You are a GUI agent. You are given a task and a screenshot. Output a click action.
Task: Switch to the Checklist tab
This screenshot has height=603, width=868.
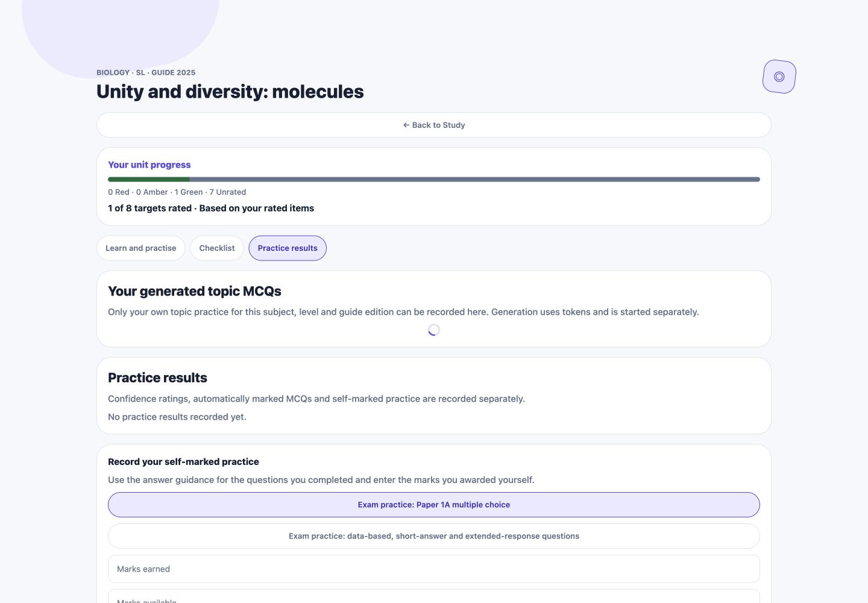coord(217,248)
